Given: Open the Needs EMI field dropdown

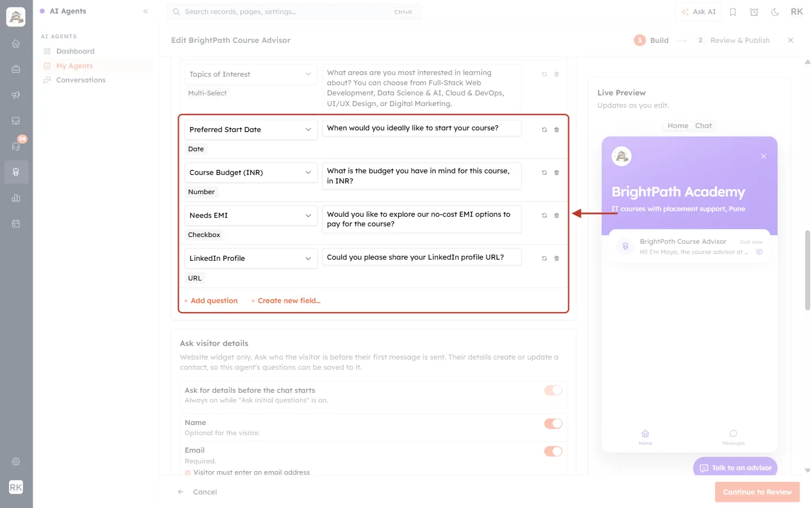Looking at the screenshot, I should (251, 216).
